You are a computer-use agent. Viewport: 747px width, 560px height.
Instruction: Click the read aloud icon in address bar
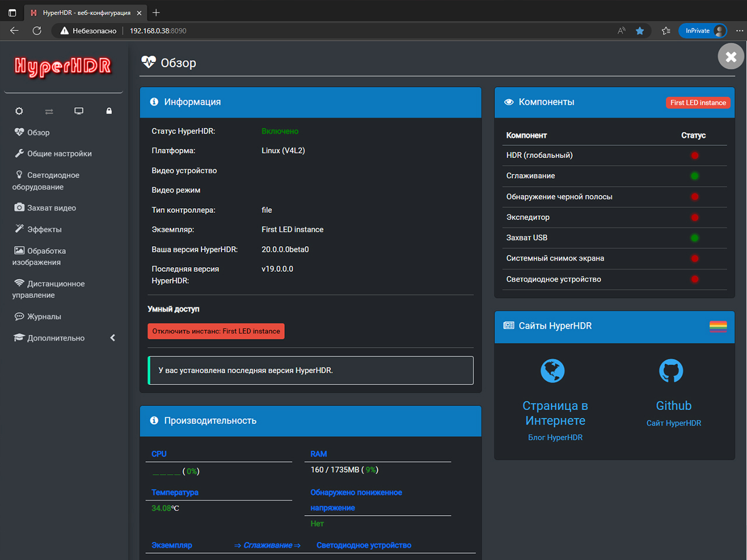click(x=622, y=31)
